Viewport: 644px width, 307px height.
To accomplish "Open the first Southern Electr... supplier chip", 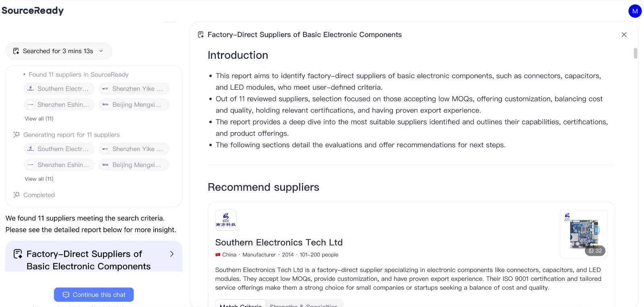I will click(59, 89).
